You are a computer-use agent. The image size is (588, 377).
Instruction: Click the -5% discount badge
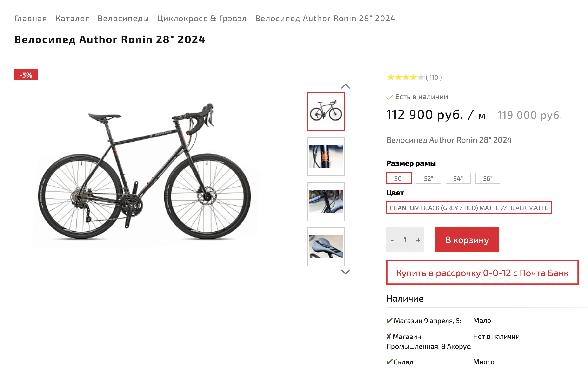tap(26, 75)
